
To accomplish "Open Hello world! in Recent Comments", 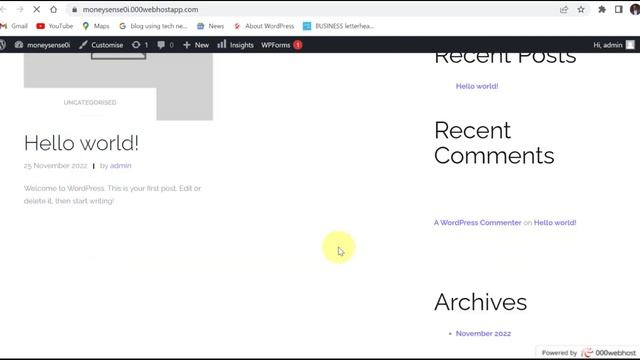I will [x=555, y=223].
